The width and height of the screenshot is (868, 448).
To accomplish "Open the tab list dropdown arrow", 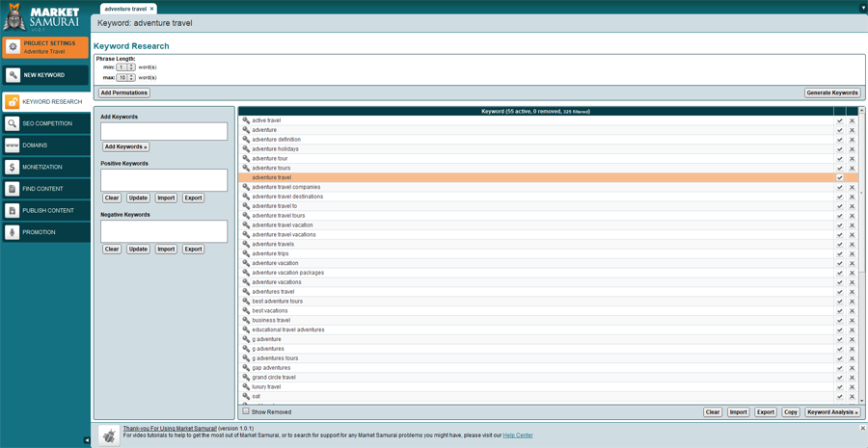I will (x=863, y=8).
